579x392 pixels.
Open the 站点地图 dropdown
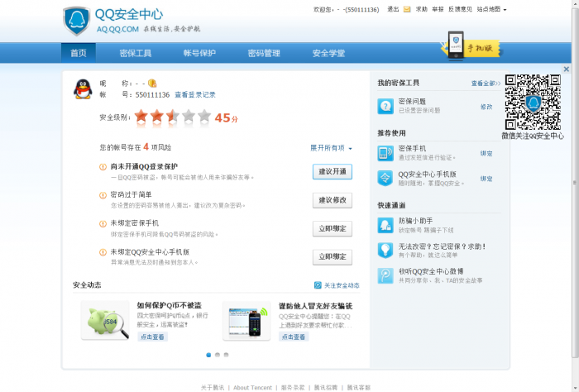click(491, 9)
